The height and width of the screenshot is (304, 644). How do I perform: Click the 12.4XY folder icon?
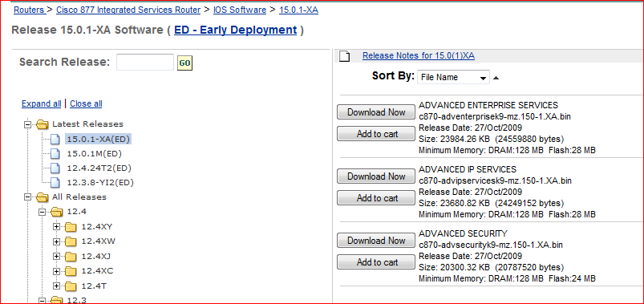point(71,227)
